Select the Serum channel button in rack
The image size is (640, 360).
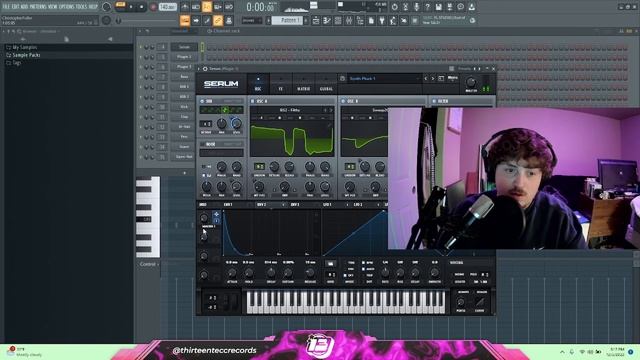(x=184, y=47)
